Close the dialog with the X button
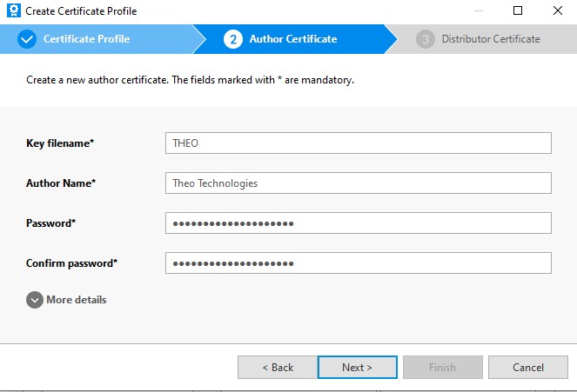Viewport: 577px width, 392px height. (557, 11)
